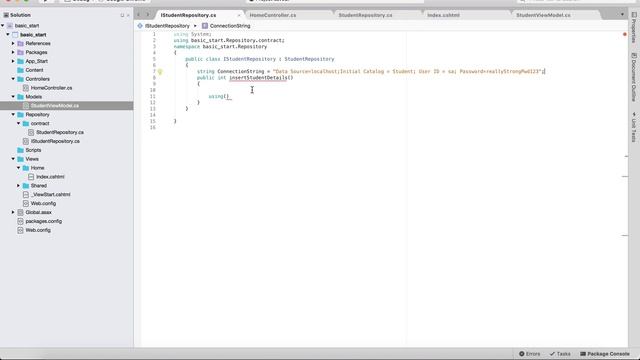
Task: Click the HomeController.cs file icon
Action: [x=26, y=88]
